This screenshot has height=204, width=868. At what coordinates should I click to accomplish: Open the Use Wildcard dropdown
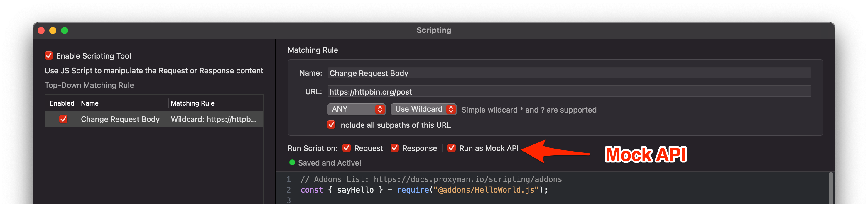[423, 109]
